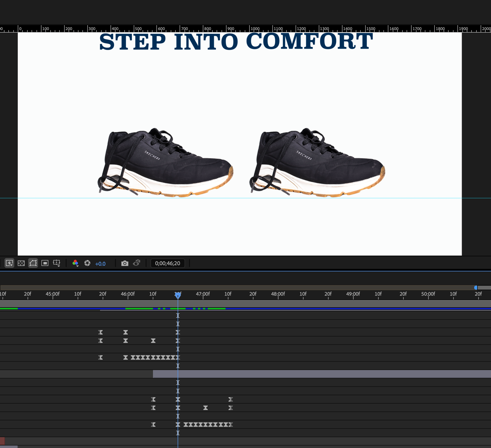Enable the Region of Interest tool
This screenshot has height=448, width=491.
pos(45,263)
